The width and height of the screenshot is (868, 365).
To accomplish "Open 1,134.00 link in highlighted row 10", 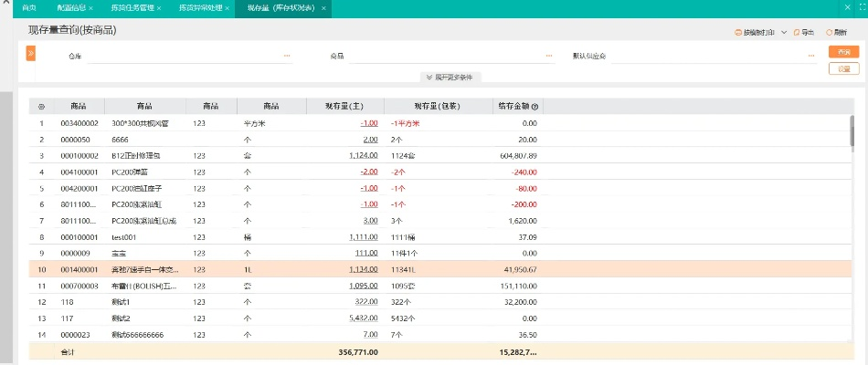I will click(364, 270).
